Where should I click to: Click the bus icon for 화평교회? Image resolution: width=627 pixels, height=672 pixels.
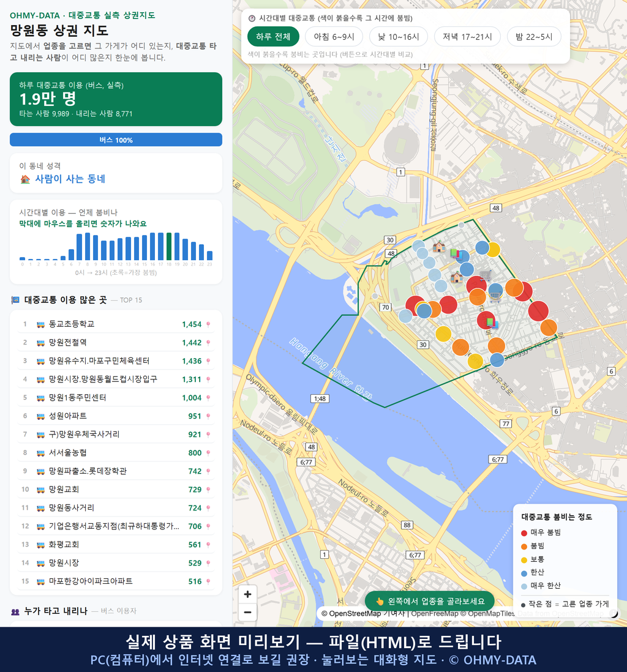point(41,545)
